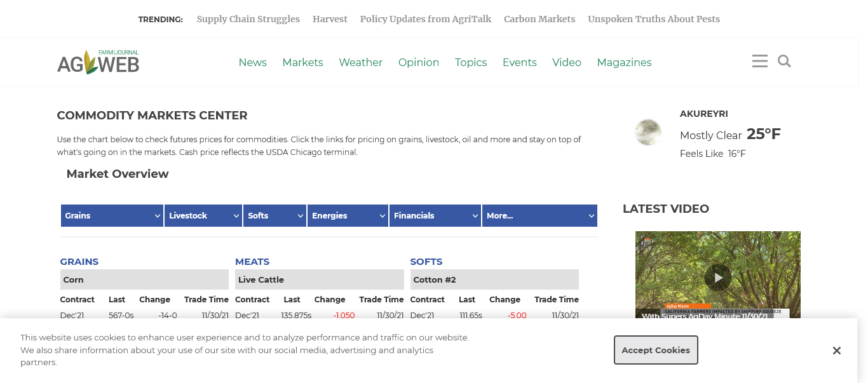
Task: Select Magazines in the top navigation
Action: click(x=624, y=62)
